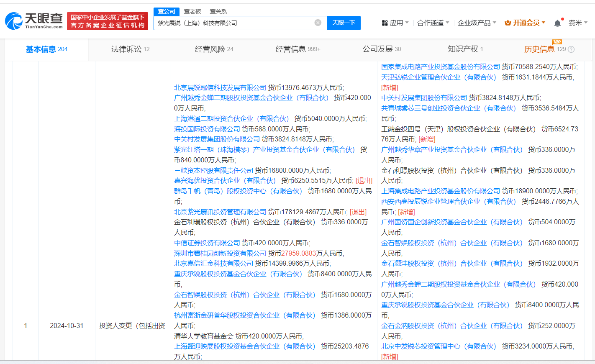Open 嘉兴海优投资合伙企业 link

pyautogui.click(x=225, y=181)
